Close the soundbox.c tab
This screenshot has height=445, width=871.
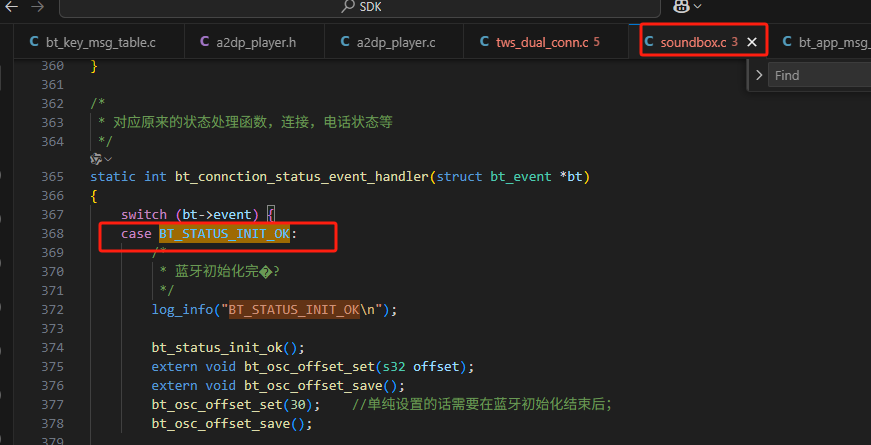click(752, 42)
